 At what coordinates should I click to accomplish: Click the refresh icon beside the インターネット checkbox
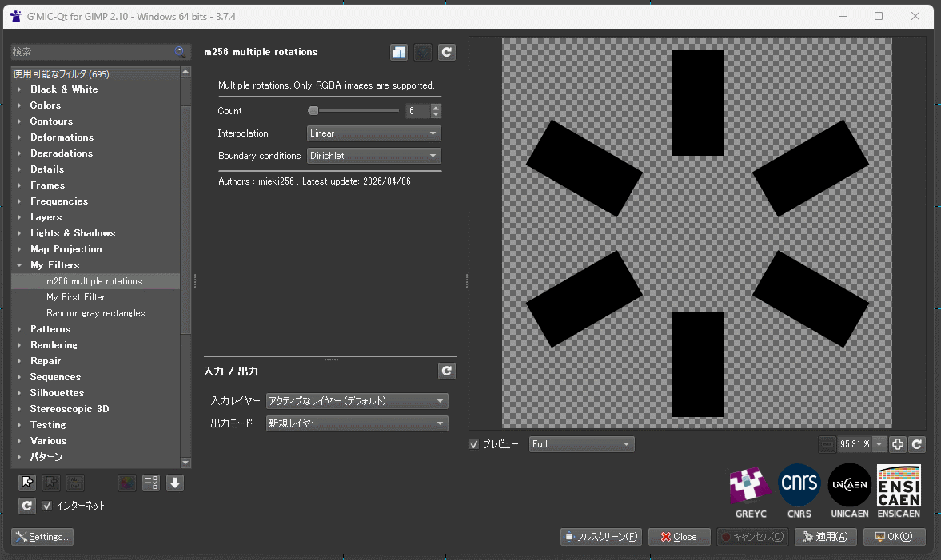[27, 506]
